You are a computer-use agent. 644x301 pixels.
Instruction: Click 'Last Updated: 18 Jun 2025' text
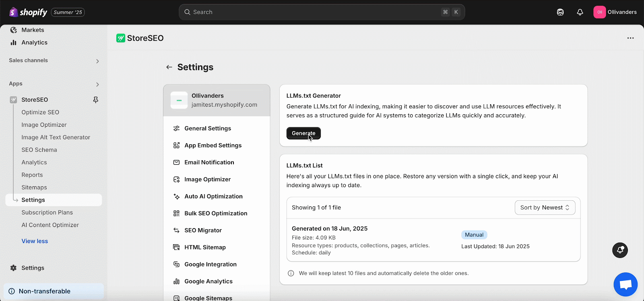point(495,246)
